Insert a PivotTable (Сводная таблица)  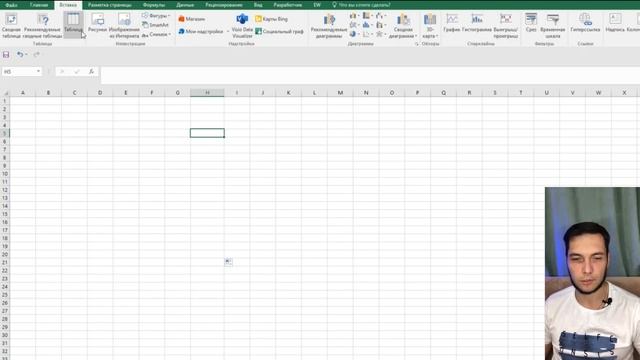[x=11, y=26]
